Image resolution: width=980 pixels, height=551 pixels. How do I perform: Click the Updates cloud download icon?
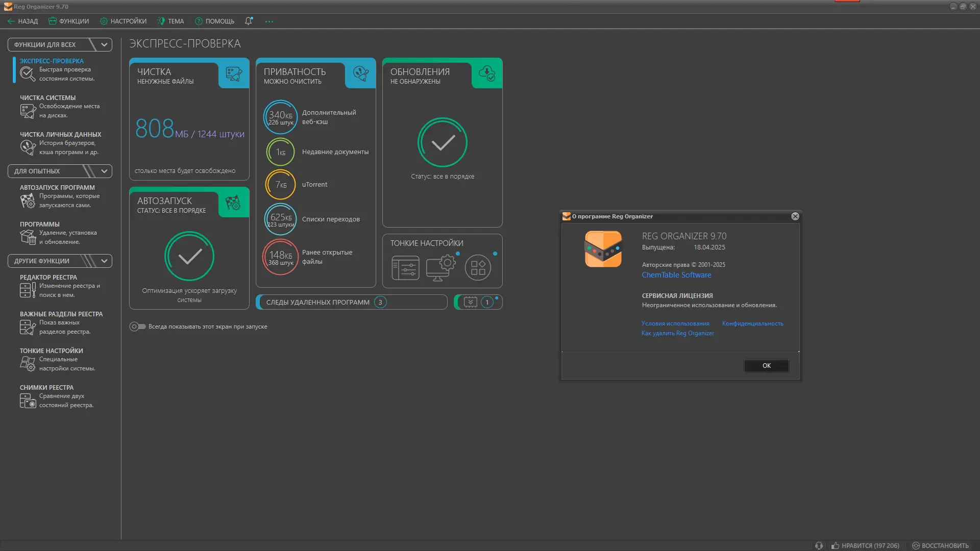tap(487, 74)
